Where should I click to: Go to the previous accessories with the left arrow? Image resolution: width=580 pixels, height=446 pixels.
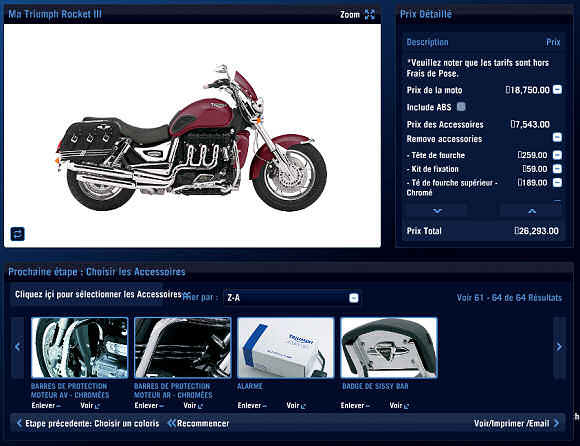pos(17,347)
